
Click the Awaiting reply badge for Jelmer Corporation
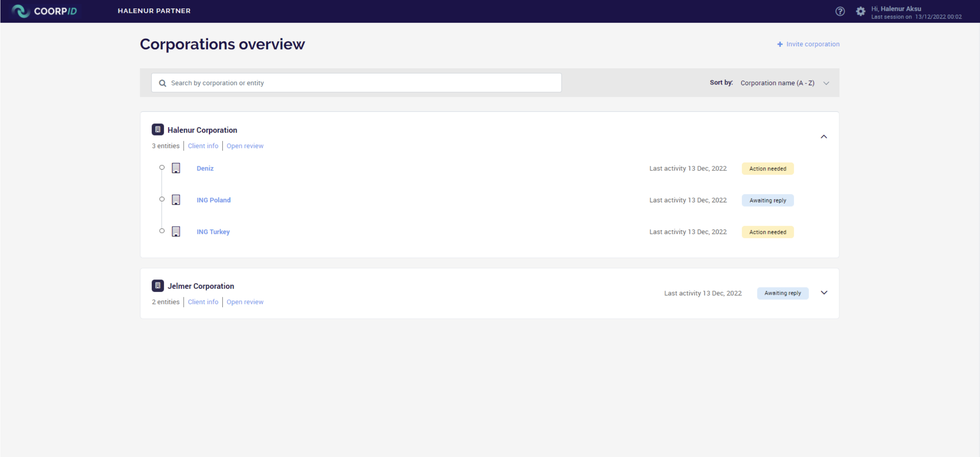point(782,293)
